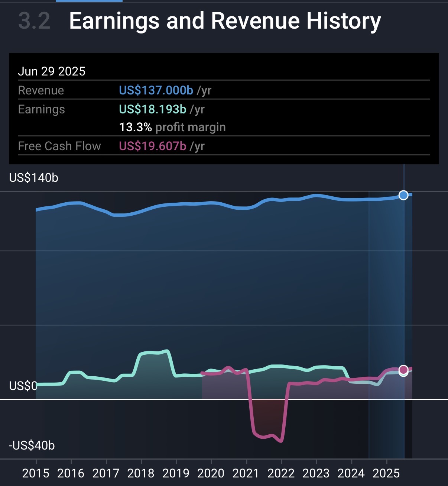
Task: Click the pink Free Cash Flow marker
Action: 403,370
